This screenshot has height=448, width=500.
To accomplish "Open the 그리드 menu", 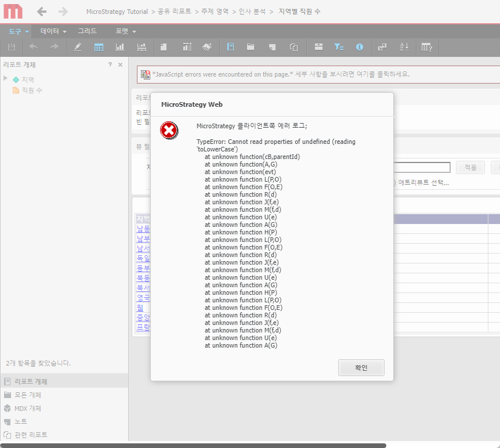I will click(87, 31).
